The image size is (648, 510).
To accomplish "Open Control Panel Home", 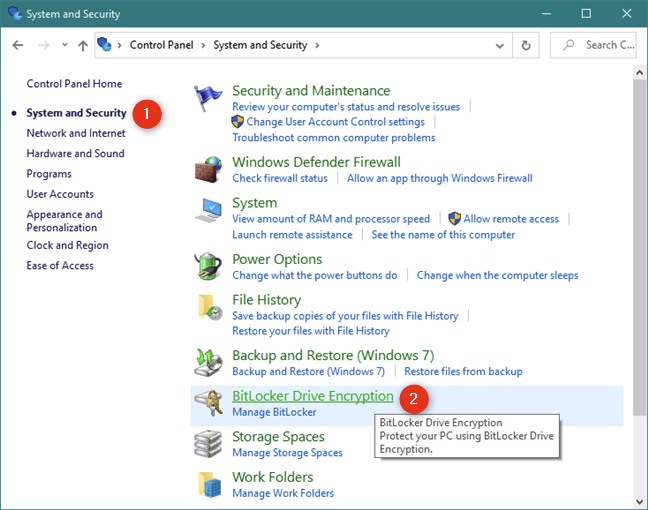I will [74, 84].
